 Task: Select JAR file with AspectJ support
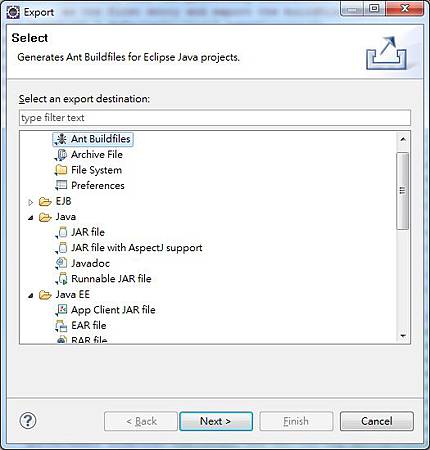137,248
